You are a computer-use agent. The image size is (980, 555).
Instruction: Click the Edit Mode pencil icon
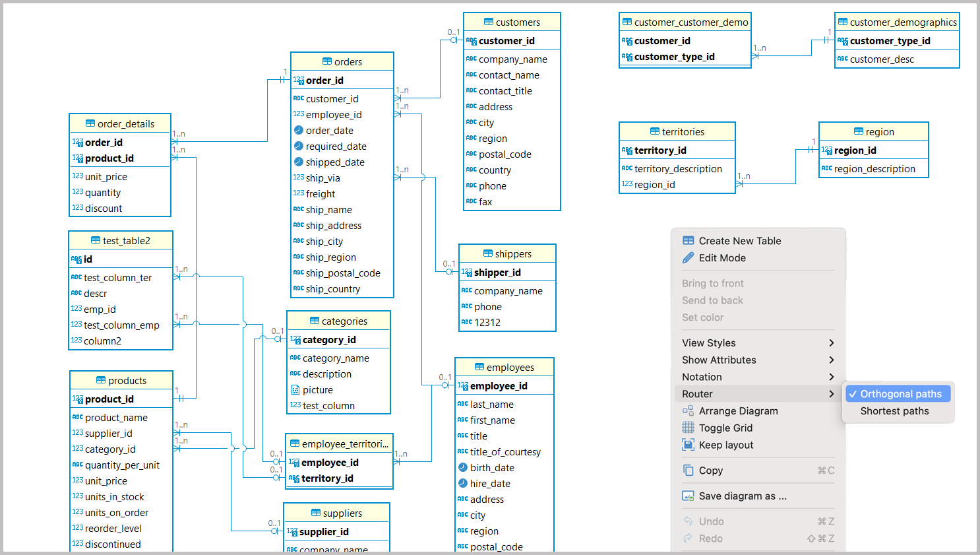[688, 258]
